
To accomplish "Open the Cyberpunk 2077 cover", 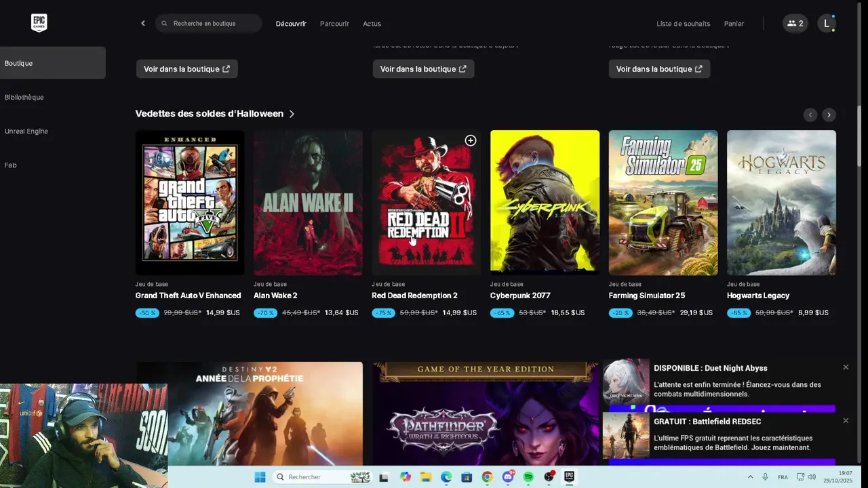I will [x=545, y=203].
